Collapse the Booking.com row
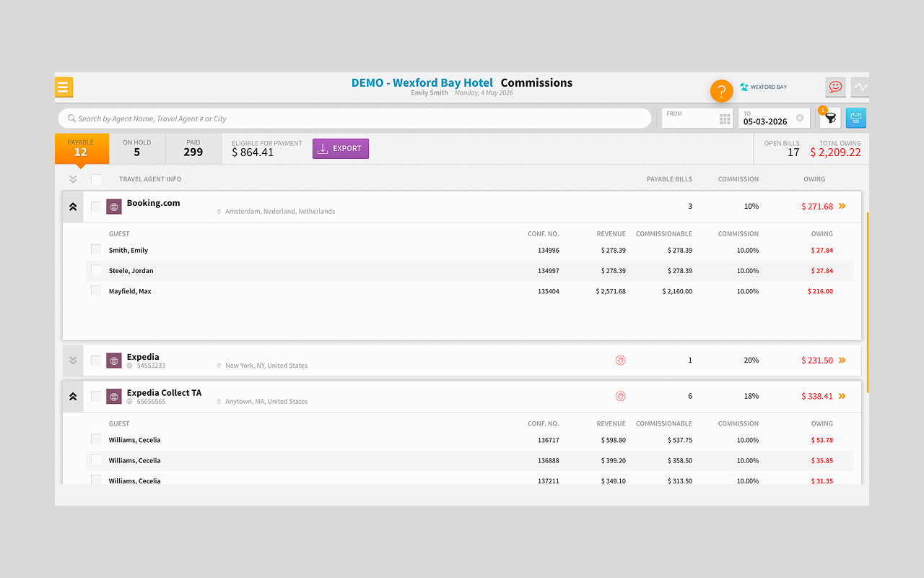The image size is (924, 578). [x=73, y=207]
